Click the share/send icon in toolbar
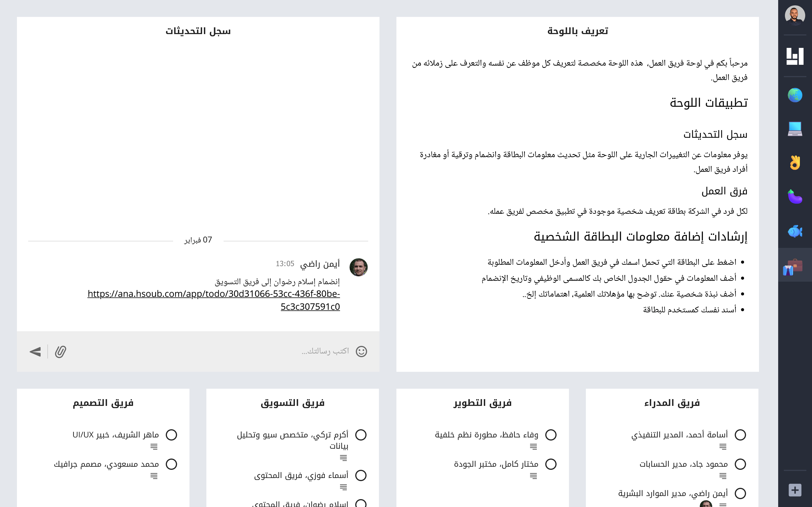Viewport: 812px width, 507px height. [35, 352]
